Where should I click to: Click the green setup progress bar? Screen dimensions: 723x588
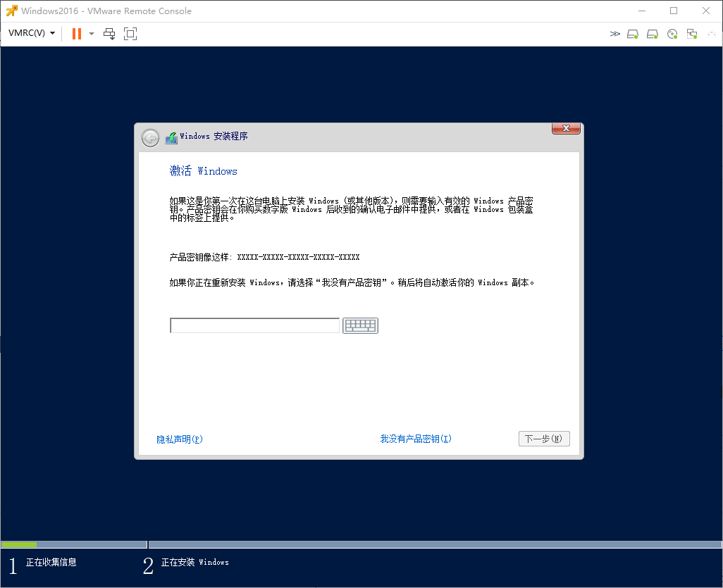coord(19,544)
